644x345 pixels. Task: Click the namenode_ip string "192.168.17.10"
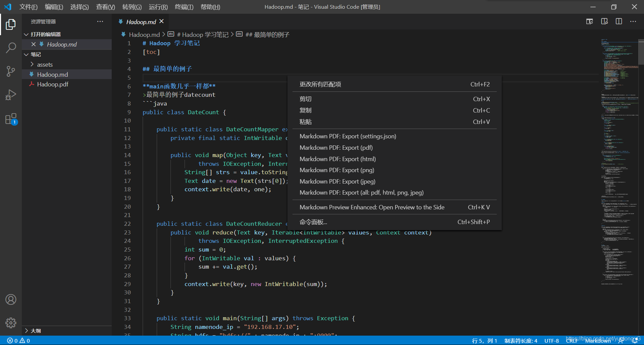click(270, 327)
